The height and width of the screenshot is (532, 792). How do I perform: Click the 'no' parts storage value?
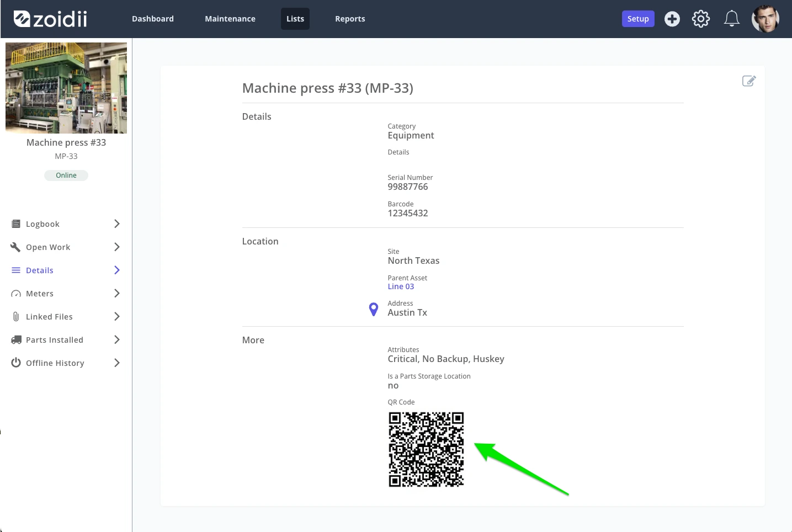point(393,386)
